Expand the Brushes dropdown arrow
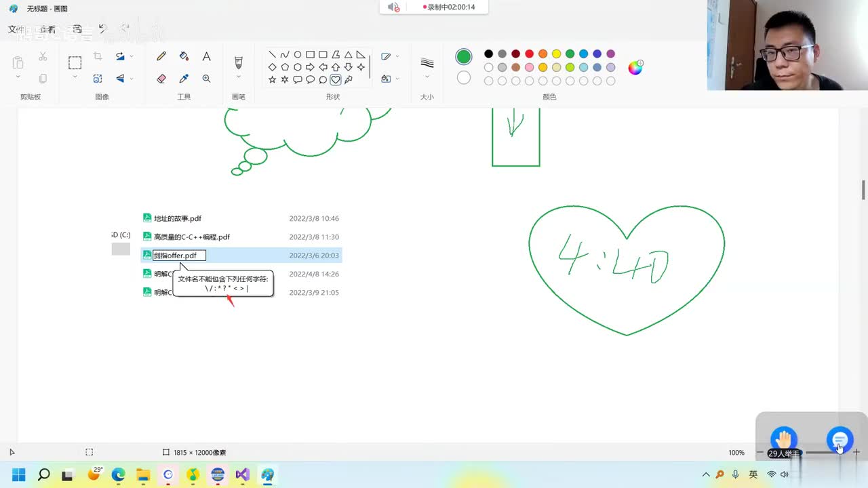 [238, 77]
